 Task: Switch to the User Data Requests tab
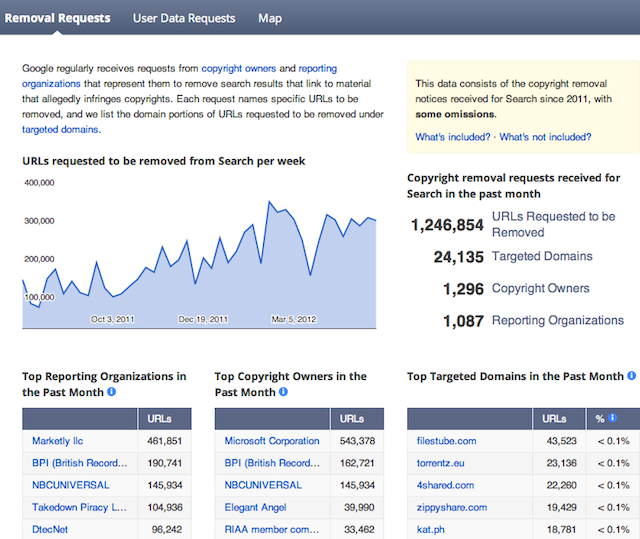(184, 18)
